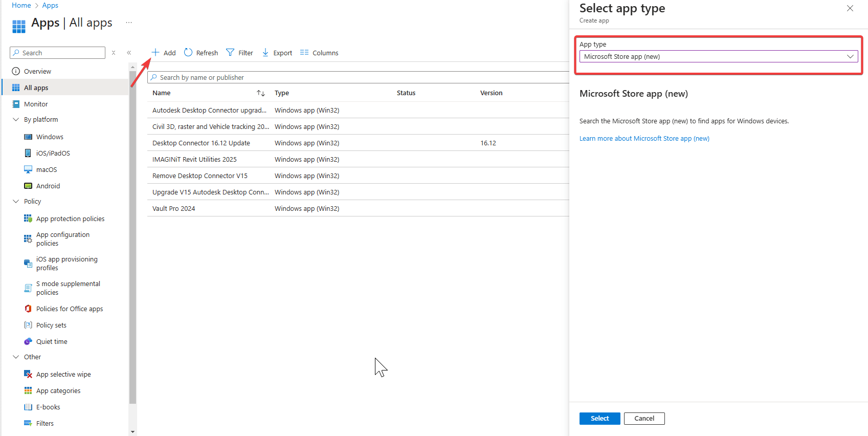Click the iOS/iPadOS device icon
The height and width of the screenshot is (436, 868).
pyautogui.click(x=28, y=153)
